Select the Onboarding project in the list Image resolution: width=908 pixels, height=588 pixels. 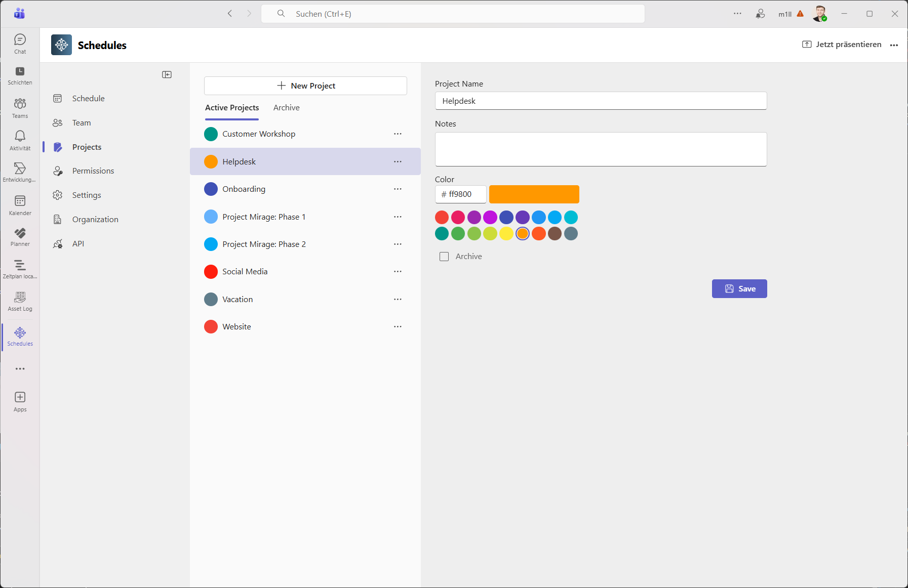pyautogui.click(x=244, y=189)
